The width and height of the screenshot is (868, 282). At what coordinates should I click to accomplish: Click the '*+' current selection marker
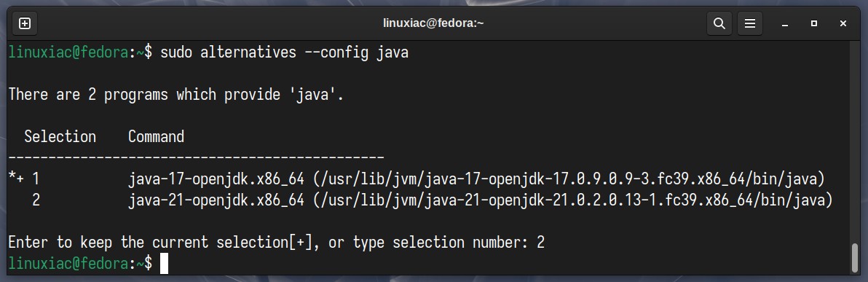(16, 179)
